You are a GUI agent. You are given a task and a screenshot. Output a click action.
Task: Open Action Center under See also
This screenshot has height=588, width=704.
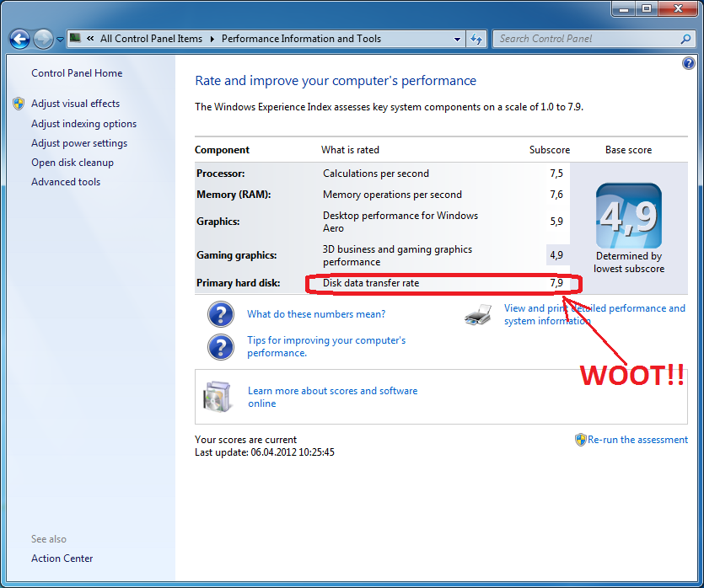pos(62,559)
